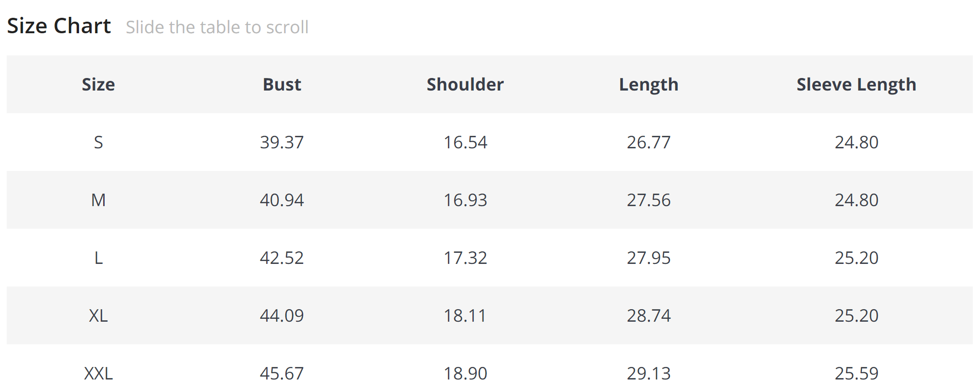
Task: Click the Length column header
Action: click(x=648, y=84)
